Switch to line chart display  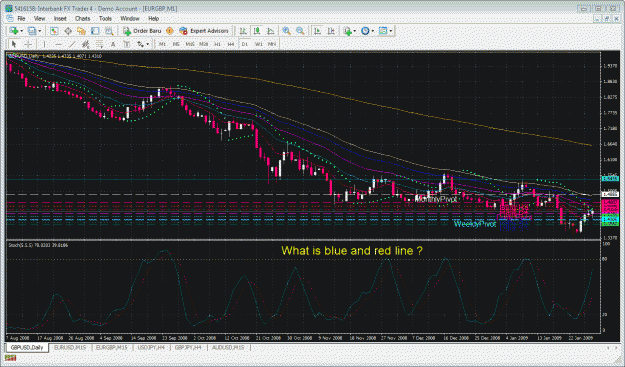pyautogui.click(x=271, y=31)
